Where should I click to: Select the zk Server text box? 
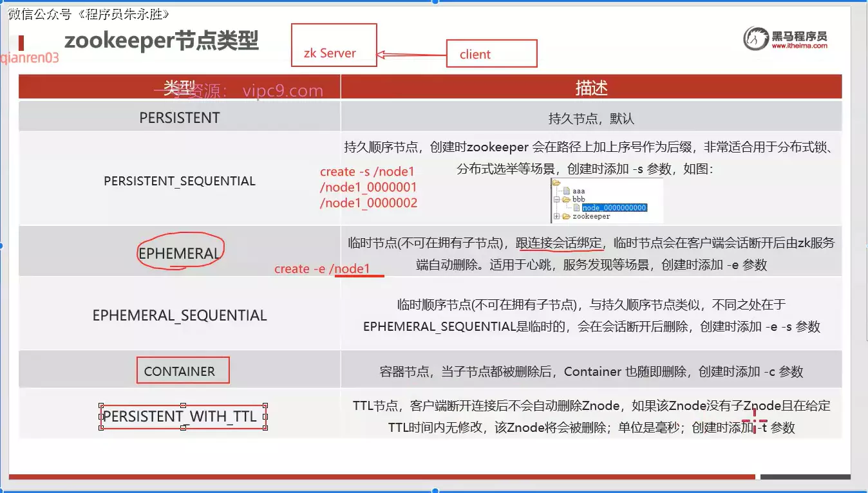pyautogui.click(x=334, y=44)
